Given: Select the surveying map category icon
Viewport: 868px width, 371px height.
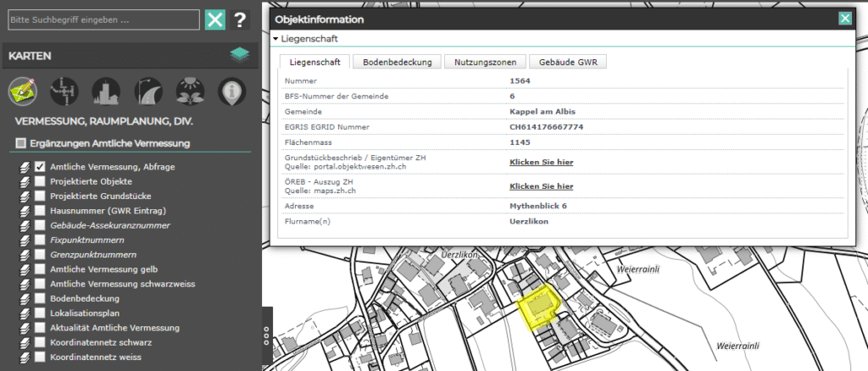Looking at the screenshot, I should [24, 91].
